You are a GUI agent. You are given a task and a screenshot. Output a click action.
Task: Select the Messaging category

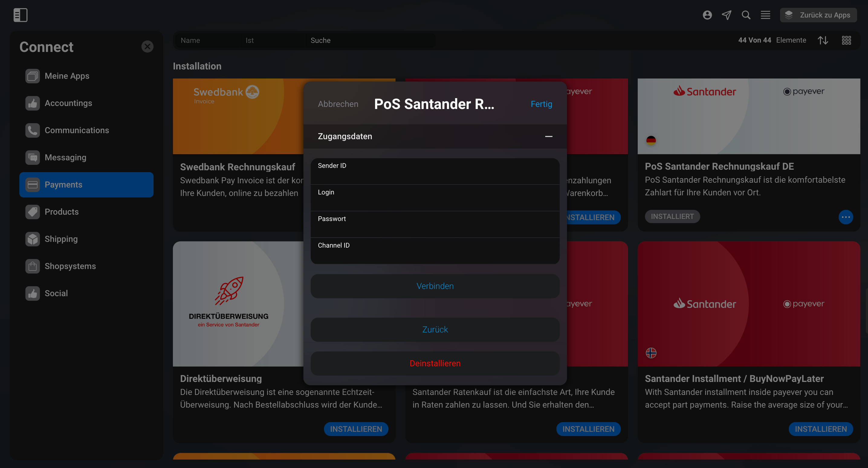click(x=86, y=157)
